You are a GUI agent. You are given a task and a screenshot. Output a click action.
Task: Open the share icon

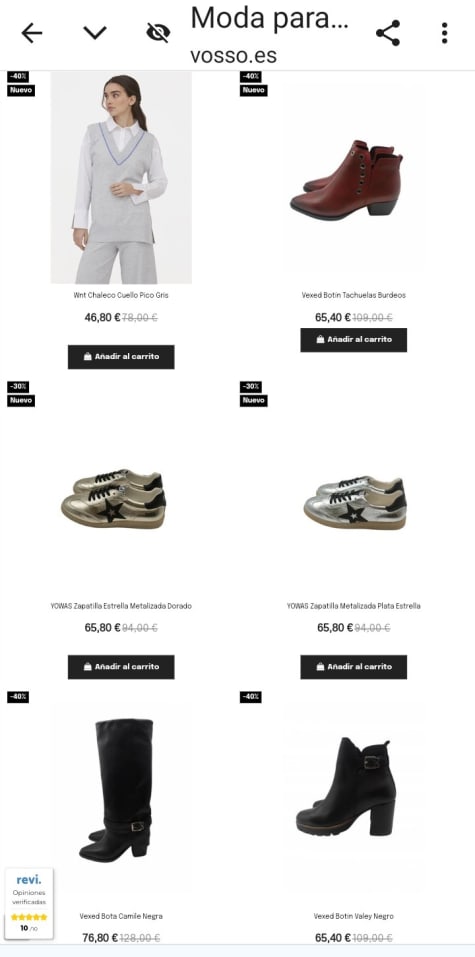tap(388, 33)
